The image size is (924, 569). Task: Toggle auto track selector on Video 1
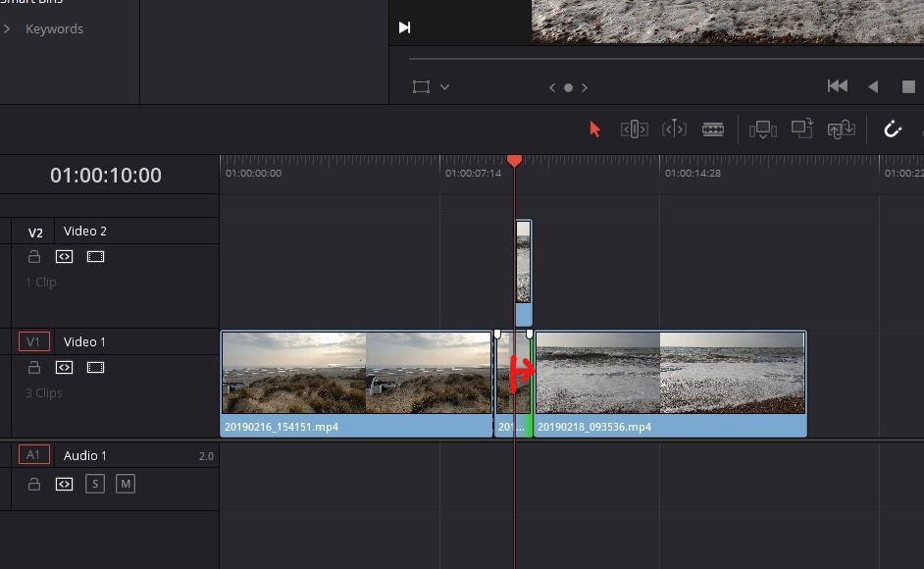click(64, 367)
